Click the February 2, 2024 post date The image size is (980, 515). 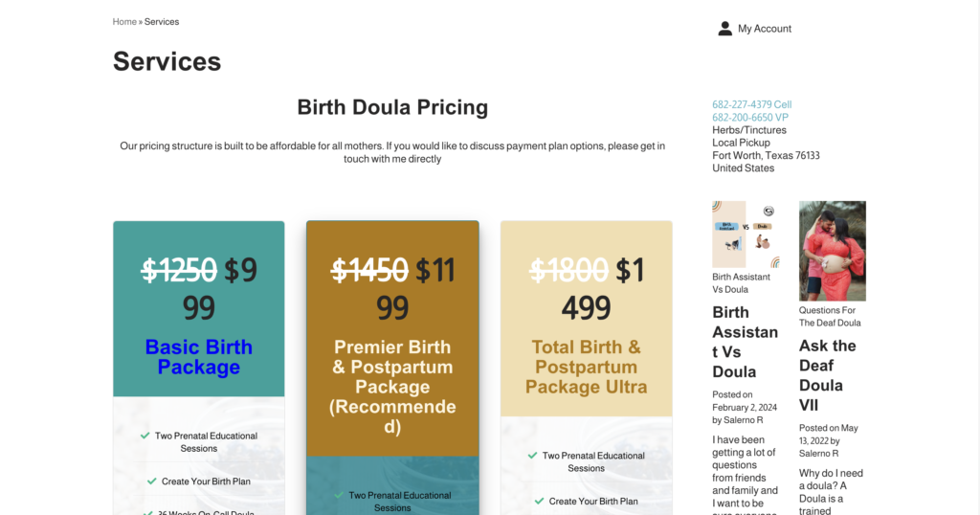pos(745,407)
